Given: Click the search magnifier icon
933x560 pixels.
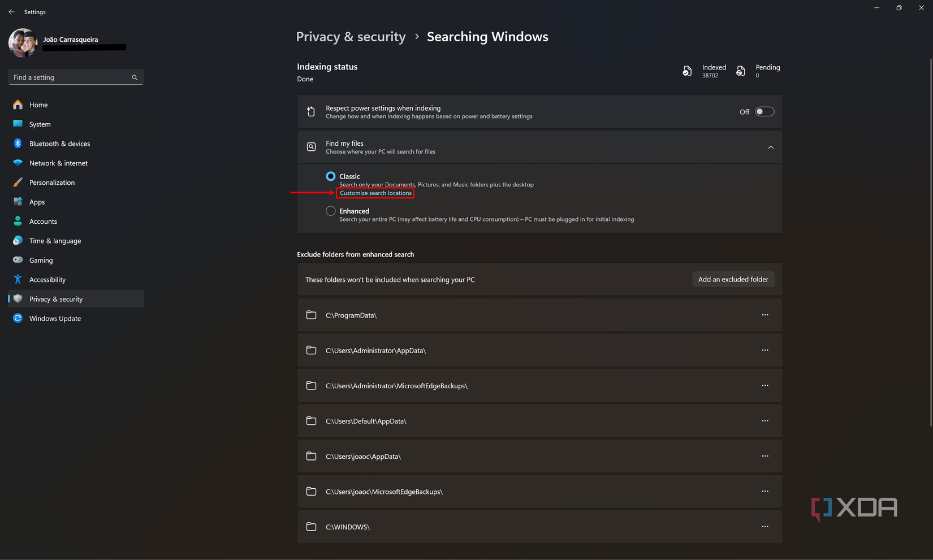Looking at the screenshot, I should pyautogui.click(x=135, y=77).
